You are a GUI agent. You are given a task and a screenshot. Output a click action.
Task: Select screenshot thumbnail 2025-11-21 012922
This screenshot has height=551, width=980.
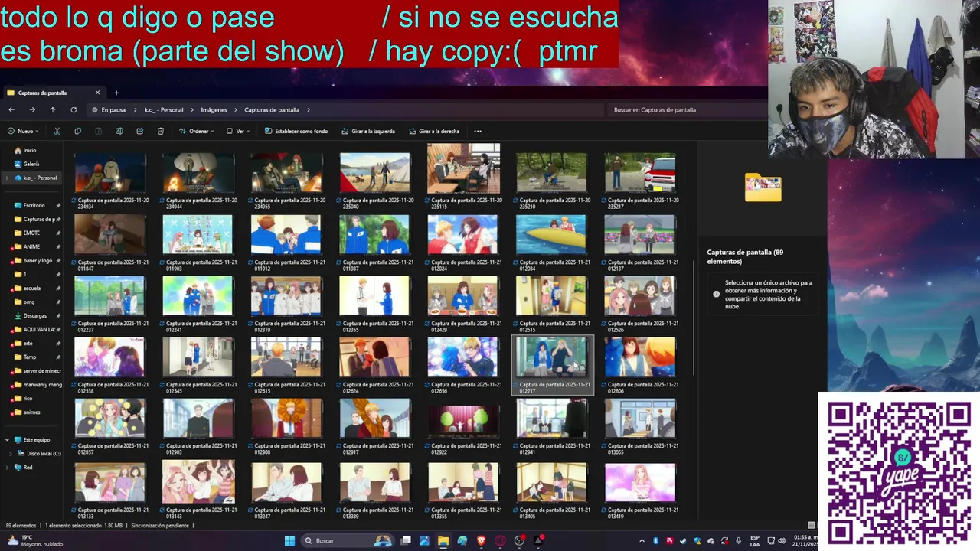pyautogui.click(x=463, y=426)
